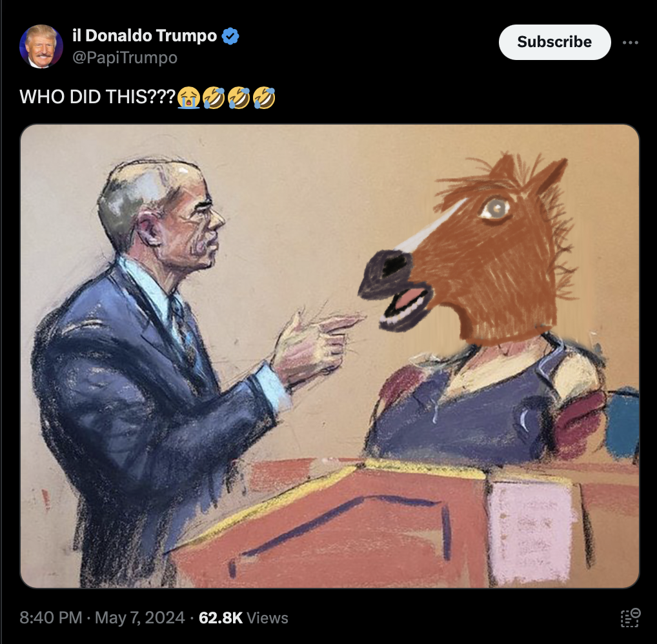Click the pink paper on the podium
The width and height of the screenshot is (657, 644).
[x=532, y=533]
